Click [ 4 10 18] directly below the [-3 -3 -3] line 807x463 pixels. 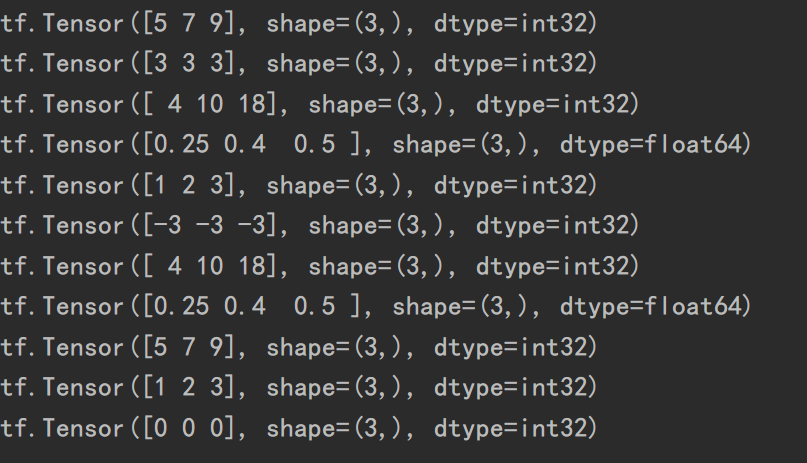[x=210, y=266]
